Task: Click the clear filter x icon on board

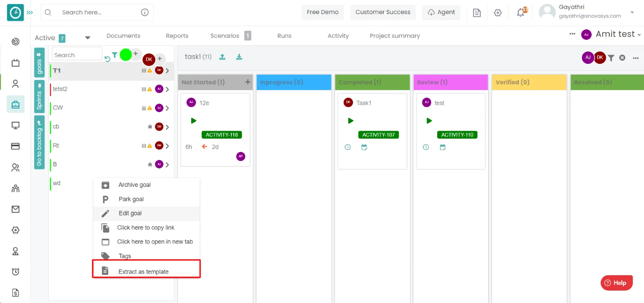Action: (x=622, y=58)
